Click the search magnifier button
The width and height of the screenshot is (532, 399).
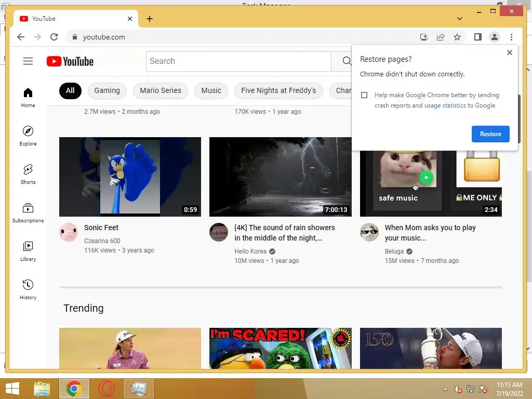347,61
